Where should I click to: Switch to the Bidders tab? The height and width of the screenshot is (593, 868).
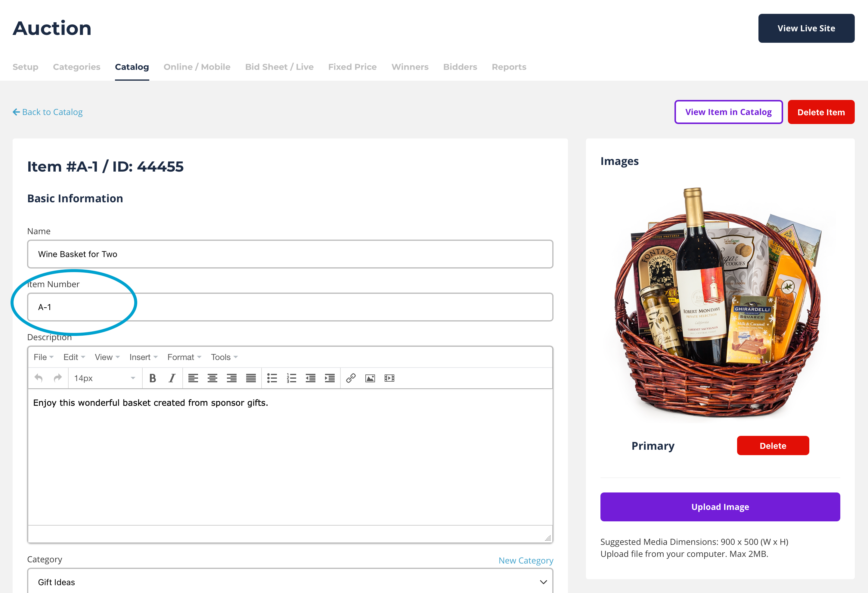[x=460, y=67]
